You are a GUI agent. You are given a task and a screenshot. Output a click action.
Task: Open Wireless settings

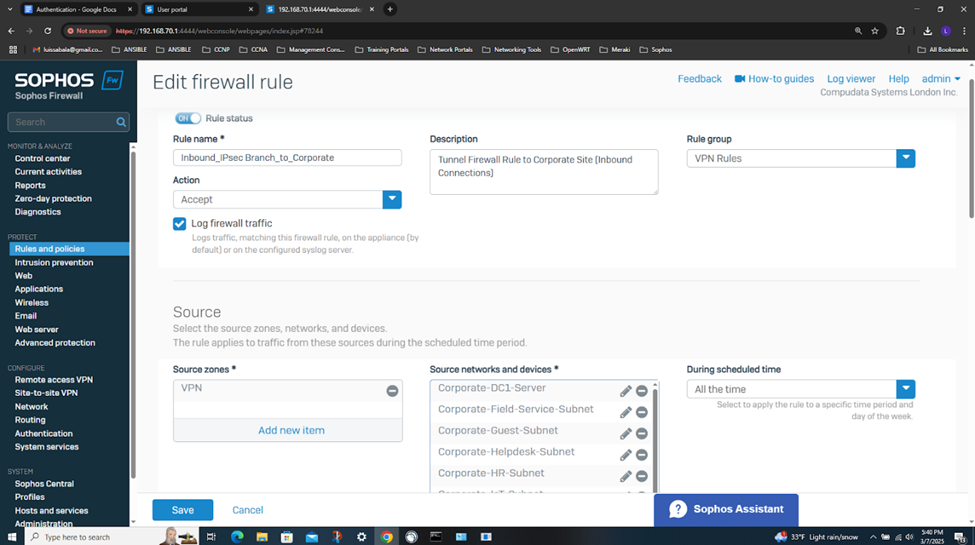point(31,303)
